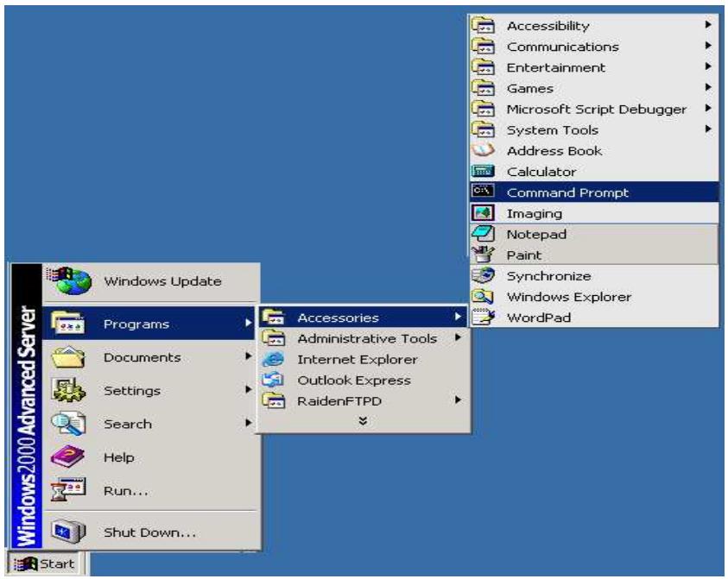This screenshot has width=728, height=579.
Task: Select Internet Explorer in Programs menu
Action: [363, 359]
